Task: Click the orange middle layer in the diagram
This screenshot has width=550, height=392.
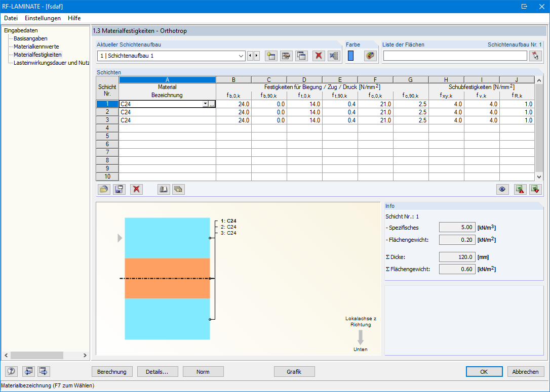Action: pyautogui.click(x=167, y=279)
